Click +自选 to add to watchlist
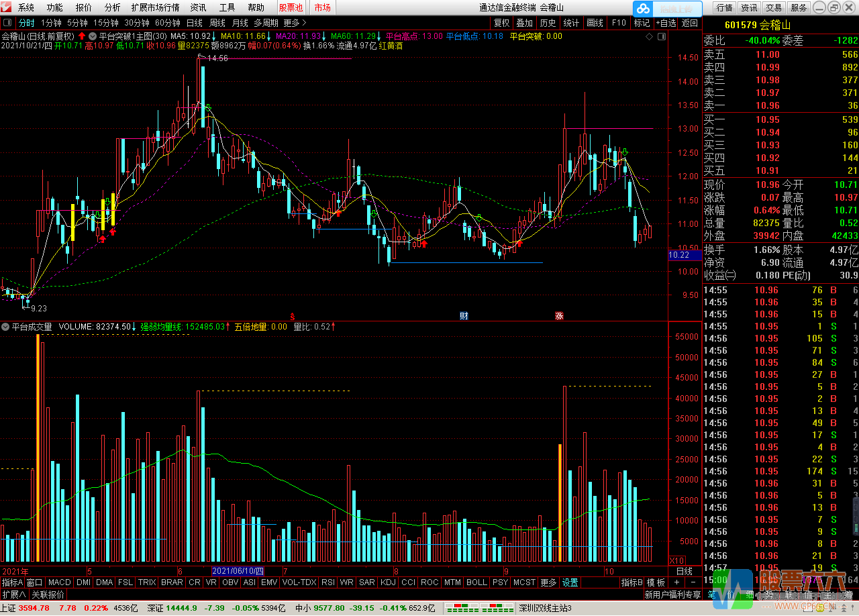This screenshot has width=859, height=616. point(666,23)
